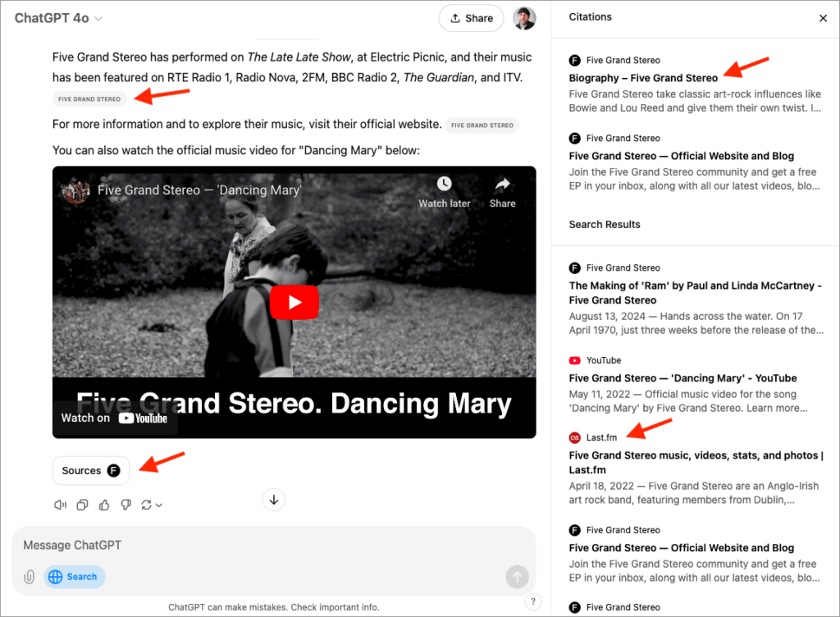The width and height of the screenshot is (840, 617).
Task: Click the channel avatar on the video embed
Action: tap(76, 190)
